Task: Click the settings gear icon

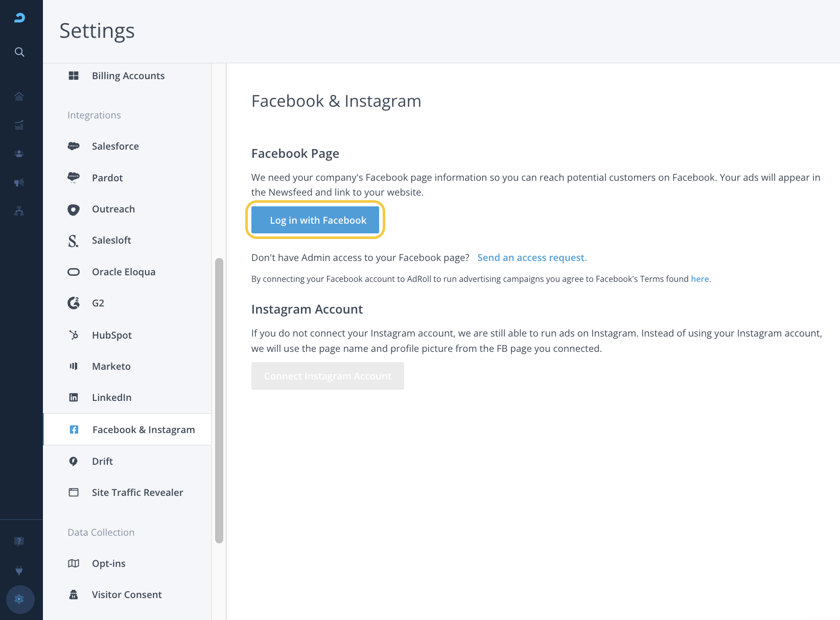Action: pyautogui.click(x=20, y=599)
